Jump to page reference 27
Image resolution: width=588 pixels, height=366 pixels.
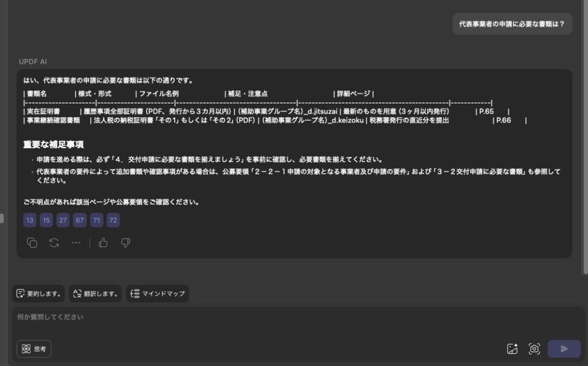(63, 221)
